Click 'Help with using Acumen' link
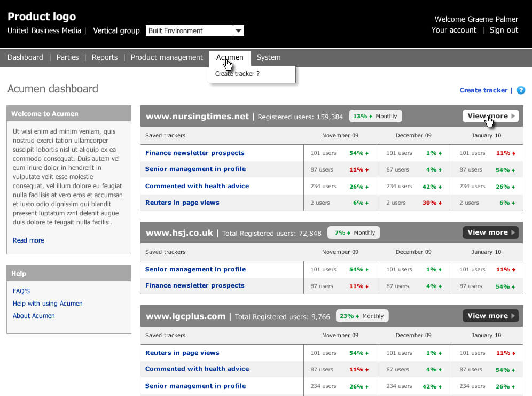Screen dimensions: 532x396 coord(48,304)
